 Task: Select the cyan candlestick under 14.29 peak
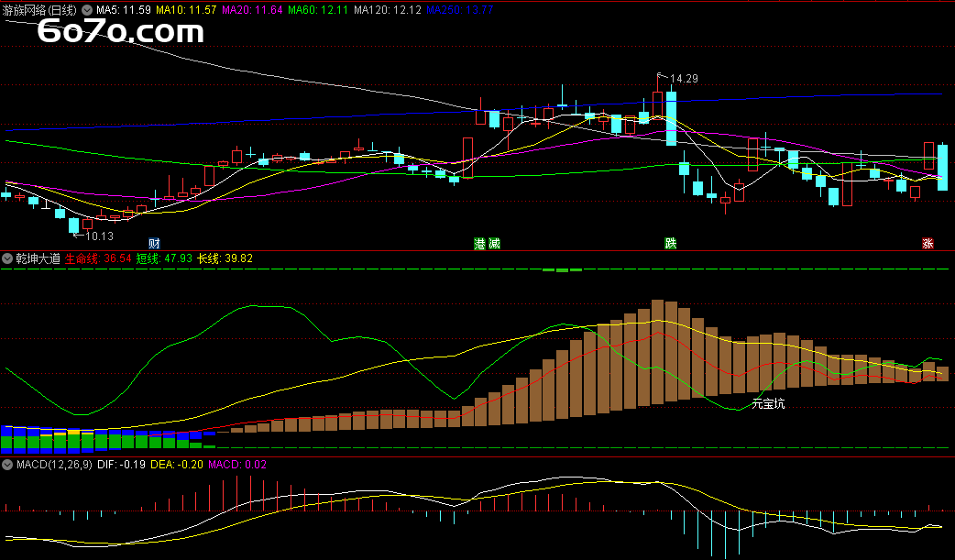coord(671,118)
